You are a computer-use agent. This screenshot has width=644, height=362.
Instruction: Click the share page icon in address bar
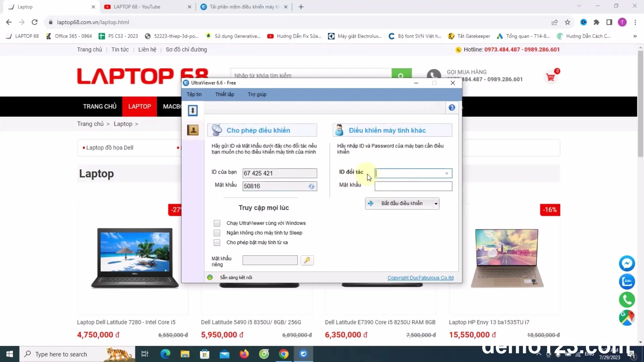pyautogui.click(x=554, y=22)
